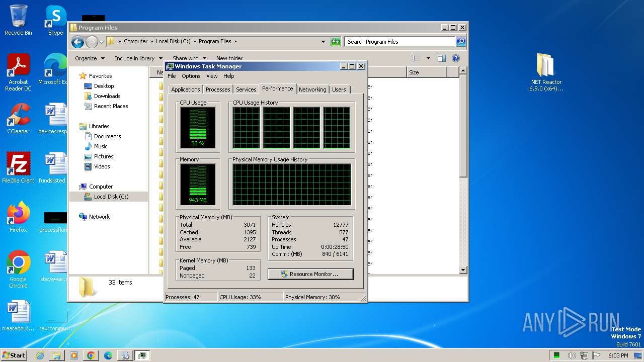Click Local Disk (C:) in the breadcrumb
644x362 pixels.
[x=173, y=42]
